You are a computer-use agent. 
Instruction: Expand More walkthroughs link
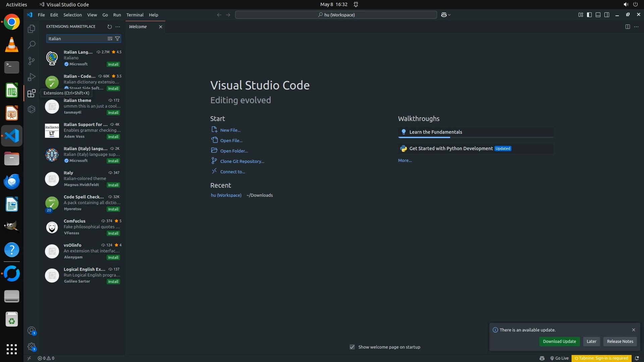(x=405, y=161)
